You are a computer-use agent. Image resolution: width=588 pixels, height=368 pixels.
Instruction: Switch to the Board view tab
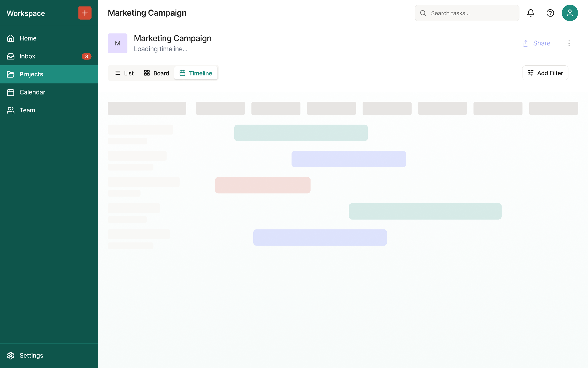point(156,73)
